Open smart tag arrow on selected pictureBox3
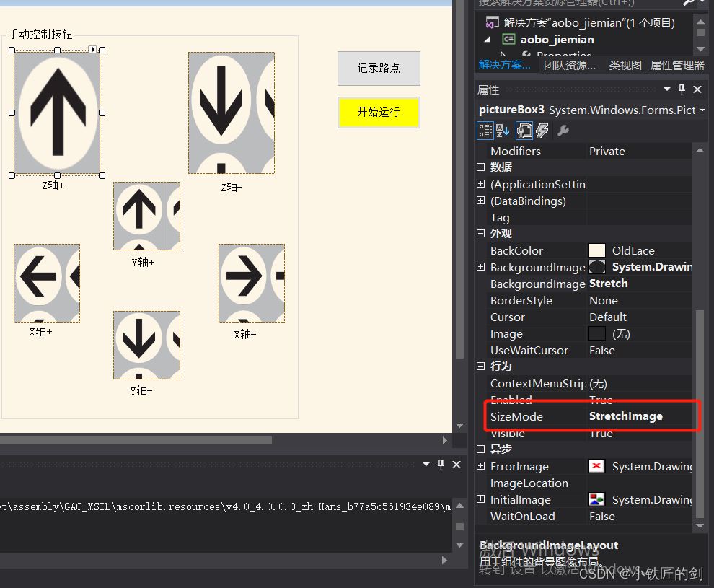This screenshot has height=588, width=714. point(92,49)
